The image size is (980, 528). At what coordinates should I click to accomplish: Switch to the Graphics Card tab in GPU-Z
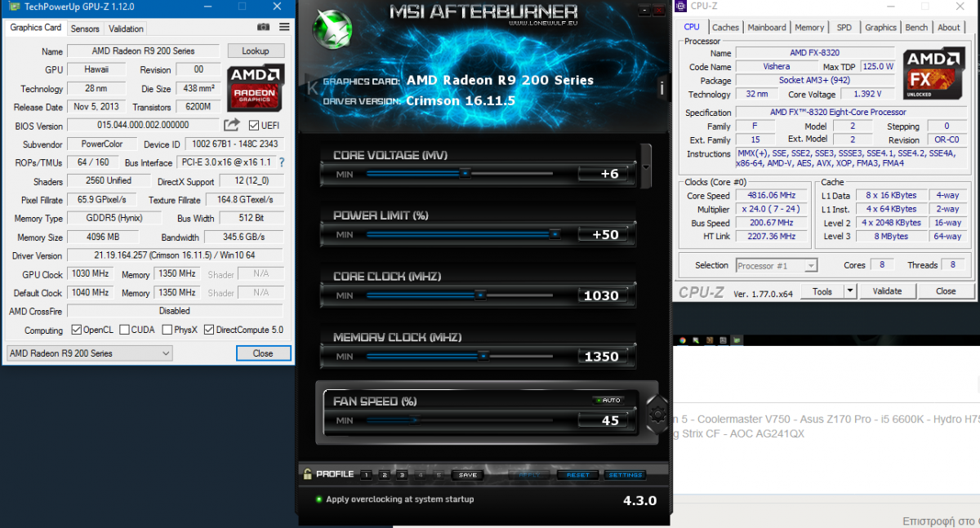[36, 28]
